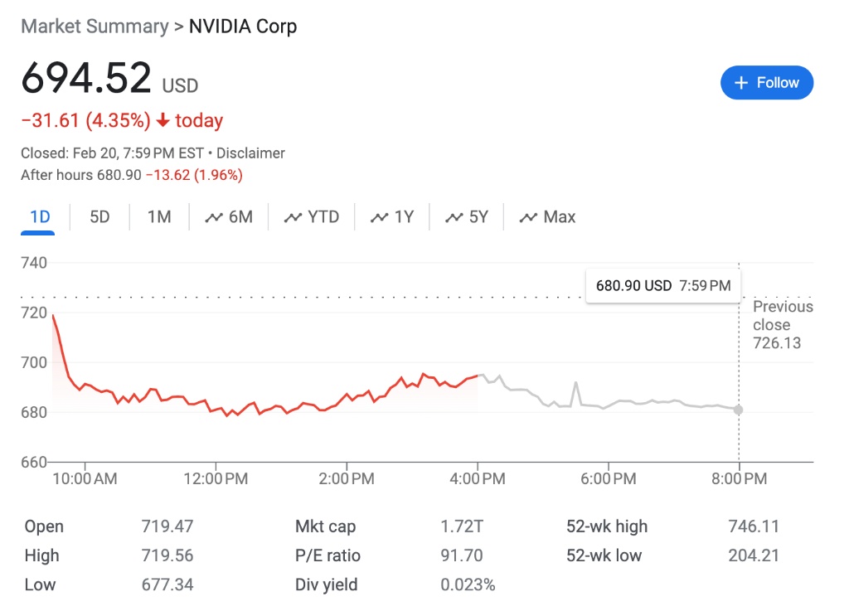Image resolution: width=849 pixels, height=616 pixels.
Task: Click the 694.52 main price figure
Action: [86, 79]
